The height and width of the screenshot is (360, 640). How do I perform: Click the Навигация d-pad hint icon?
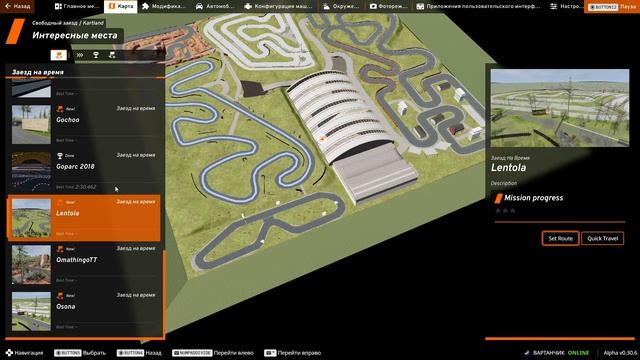(9, 353)
